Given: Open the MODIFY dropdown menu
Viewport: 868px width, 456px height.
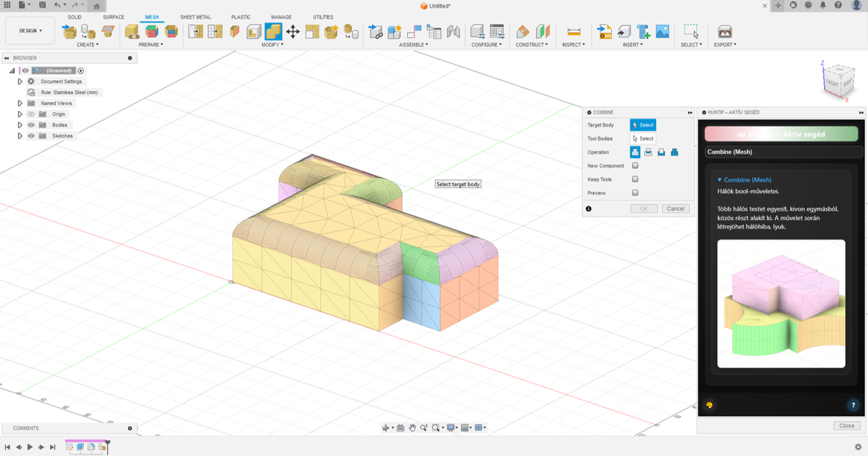Looking at the screenshot, I should click(x=272, y=45).
